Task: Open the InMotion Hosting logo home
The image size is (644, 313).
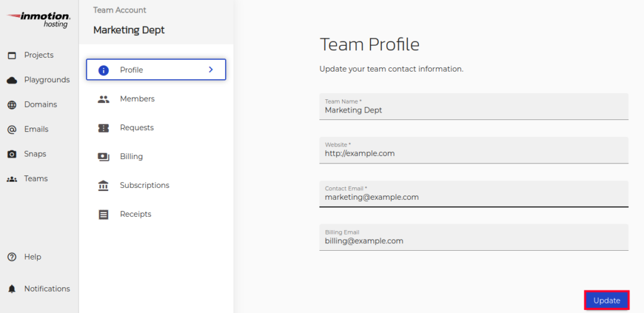Action: [x=39, y=19]
